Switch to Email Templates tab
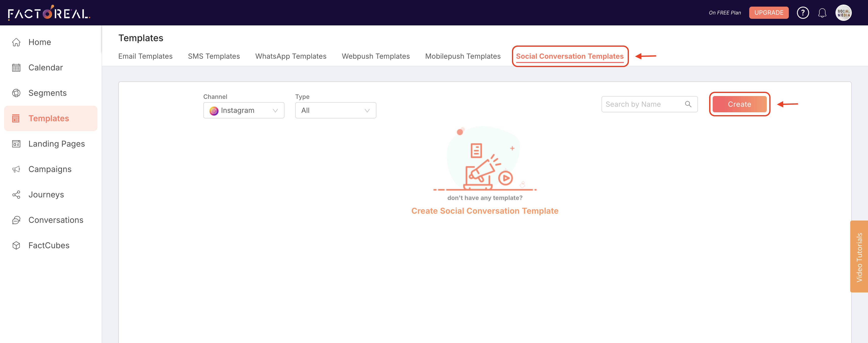868x343 pixels. [x=145, y=56]
